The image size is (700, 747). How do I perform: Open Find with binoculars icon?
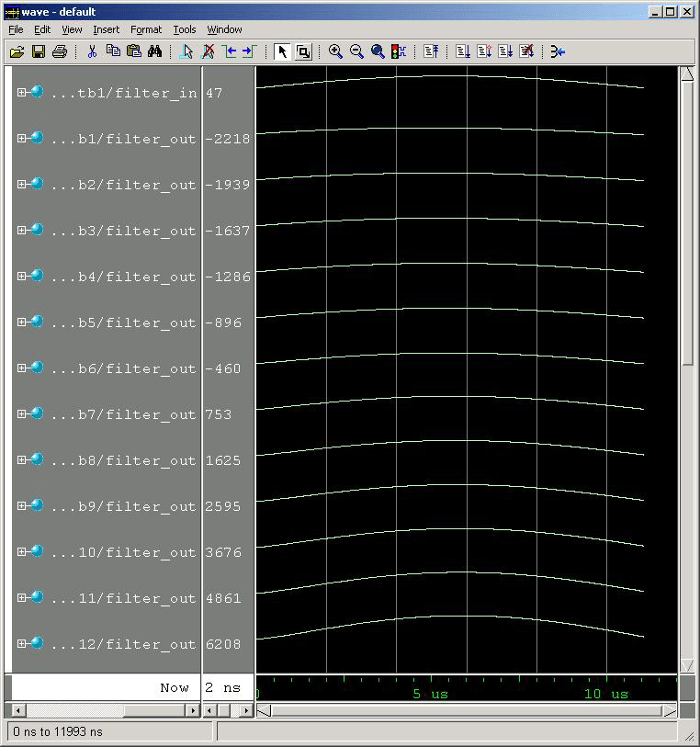coord(154,51)
